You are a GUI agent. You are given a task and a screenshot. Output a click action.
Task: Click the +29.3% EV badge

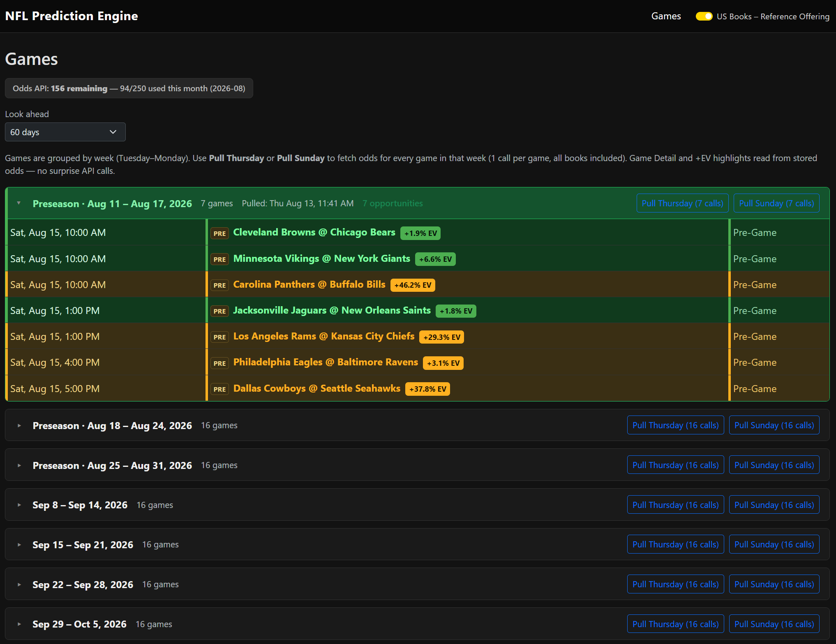tap(442, 337)
